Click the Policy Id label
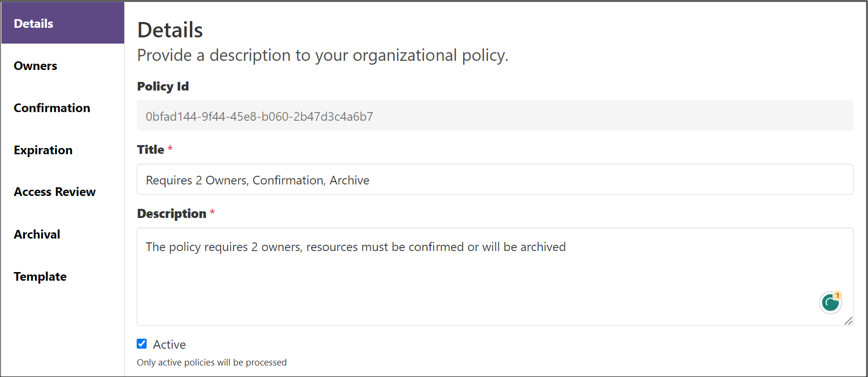Image resolution: width=868 pixels, height=377 pixels. click(x=163, y=87)
